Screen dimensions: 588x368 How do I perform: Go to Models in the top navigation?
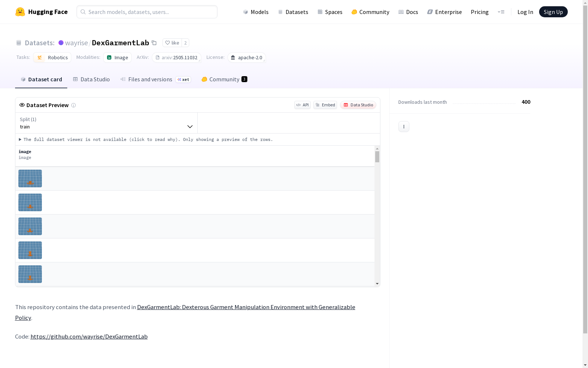coord(256,12)
